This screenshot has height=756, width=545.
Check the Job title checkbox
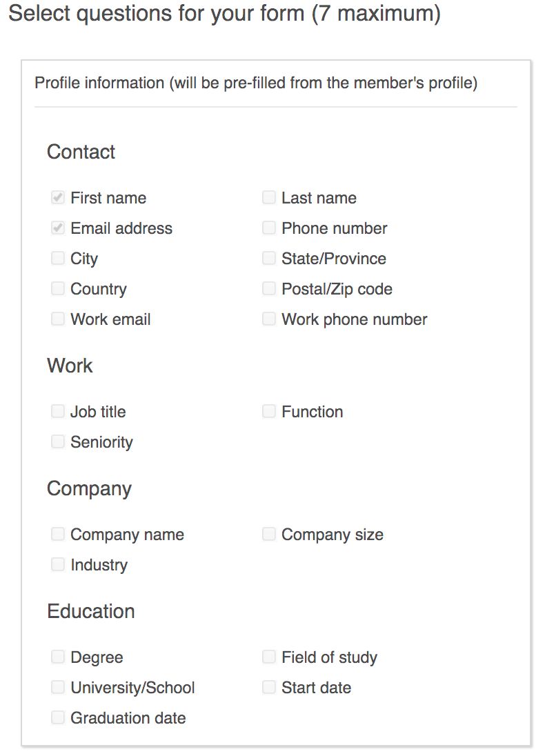[58, 412]
